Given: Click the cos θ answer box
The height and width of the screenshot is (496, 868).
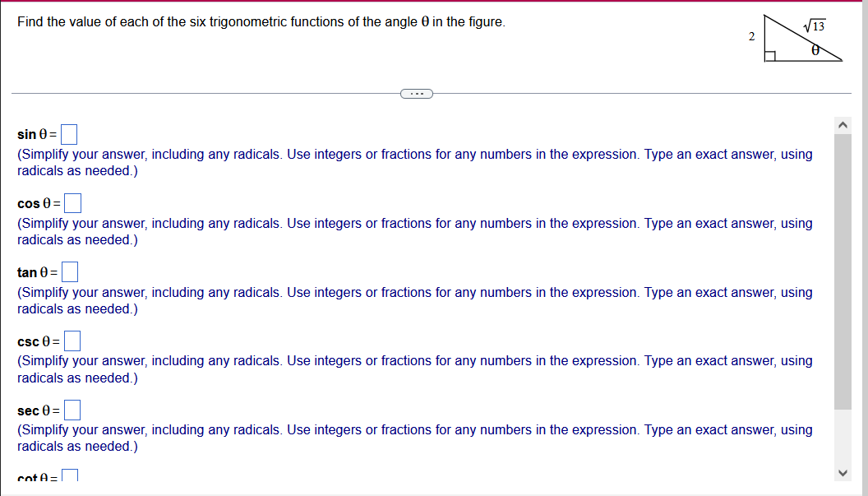Looking at the screenshot, I should (x=72, y=202).
